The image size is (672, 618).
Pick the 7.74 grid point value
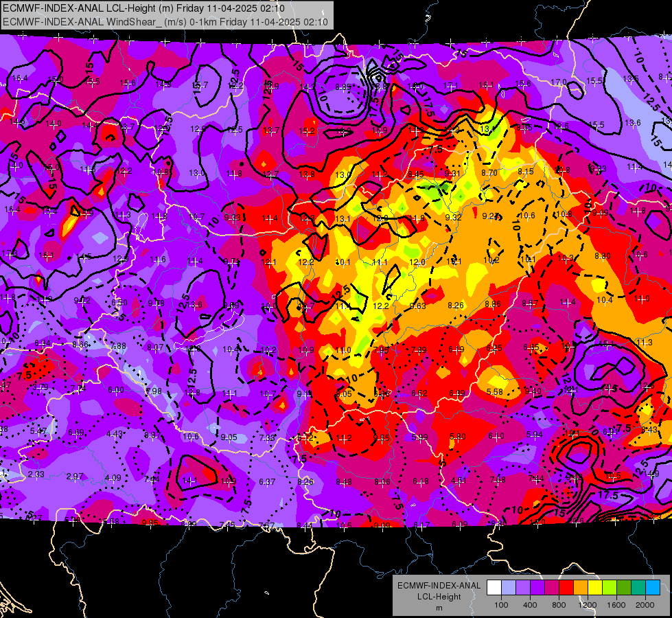pyautogui.click(x=78, y=389)
